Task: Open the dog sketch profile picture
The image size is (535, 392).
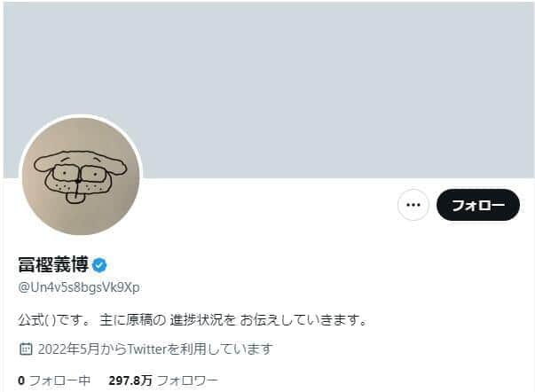Action: 81,176
